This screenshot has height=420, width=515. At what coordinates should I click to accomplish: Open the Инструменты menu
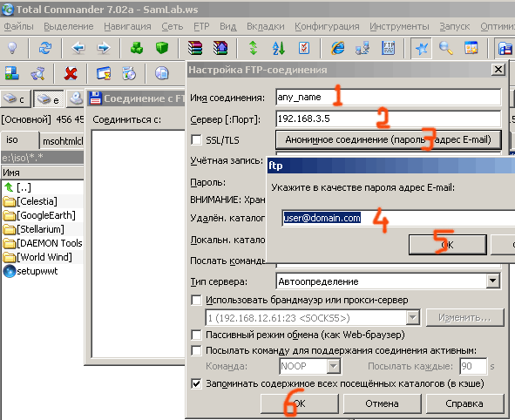399,26
